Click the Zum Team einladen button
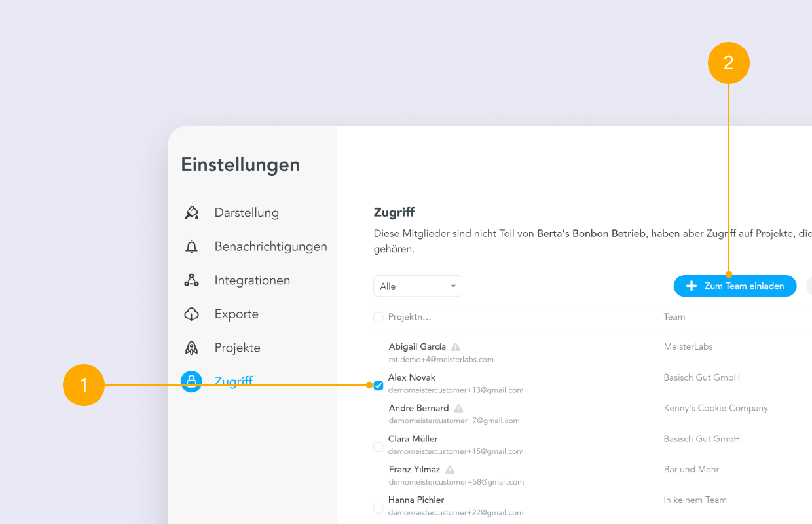This screenshot has height=524, width=812. [735, 286]
